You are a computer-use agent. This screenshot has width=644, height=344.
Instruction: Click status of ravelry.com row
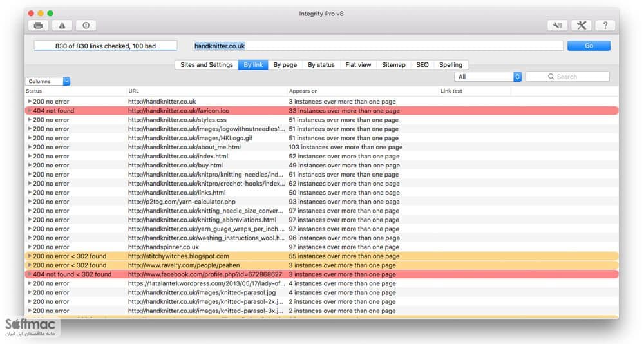click(70, 265)
